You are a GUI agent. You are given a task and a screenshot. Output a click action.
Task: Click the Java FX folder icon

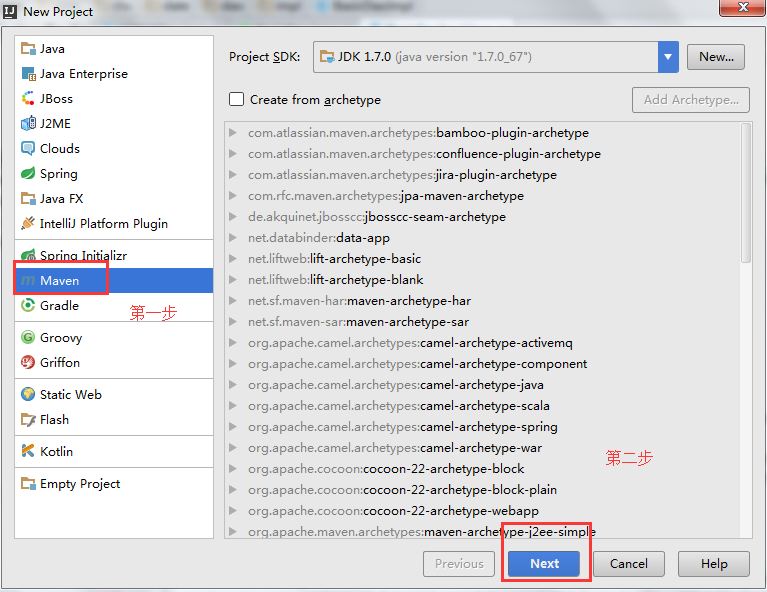coord(28,198)
